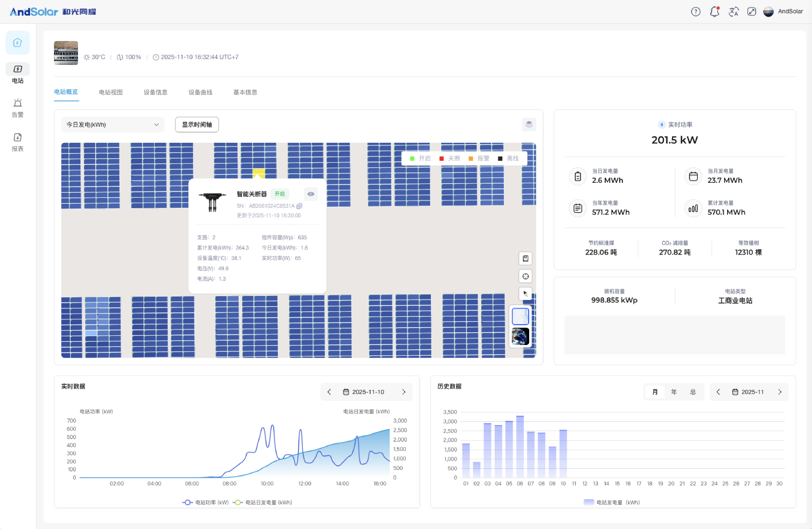Click the fullscreen expand icon in header
The image size is (812, 529).
pos(751,11)
